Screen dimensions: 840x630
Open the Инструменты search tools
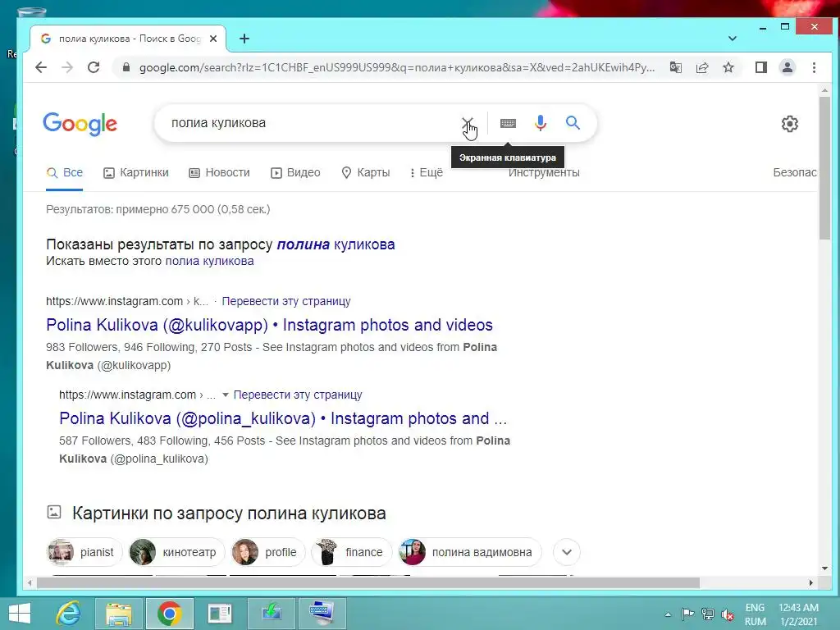(544, 172)
